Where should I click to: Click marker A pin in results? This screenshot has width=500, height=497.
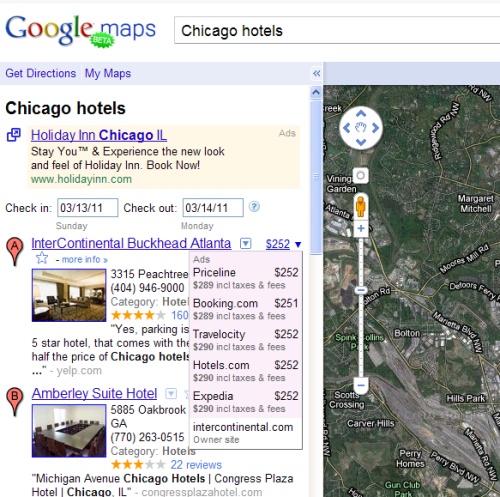[x=15, y=251]
